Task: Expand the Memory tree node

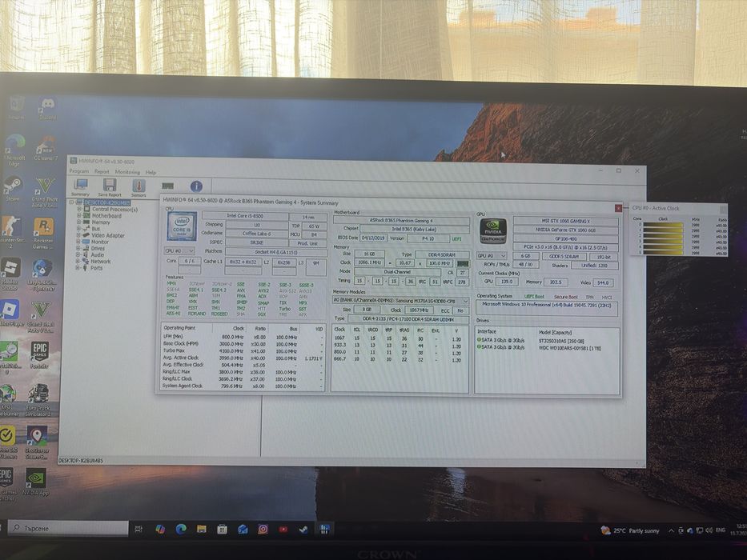Action: pos(79,222)
